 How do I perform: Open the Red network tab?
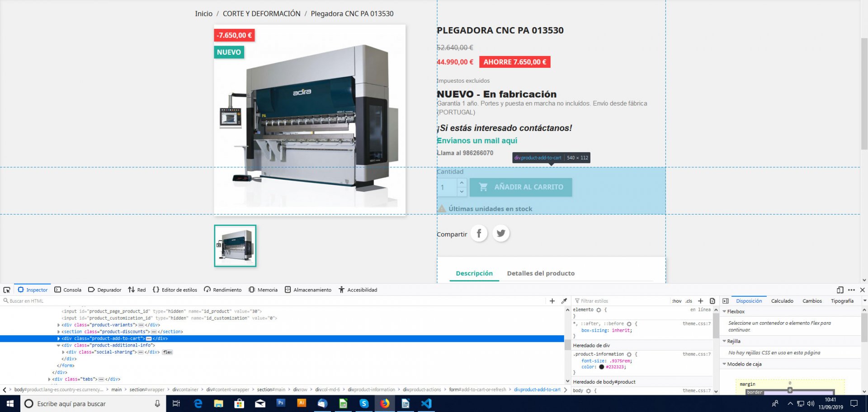point(137,290)
